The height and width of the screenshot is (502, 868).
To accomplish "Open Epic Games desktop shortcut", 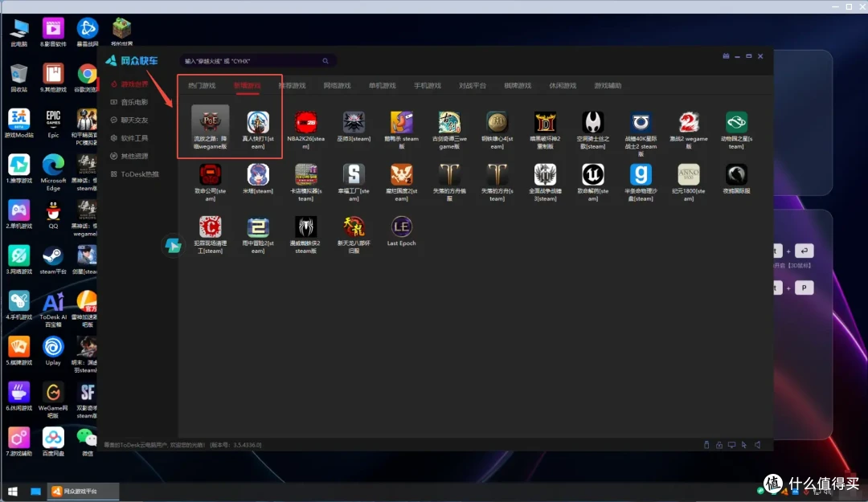I will [53, 124].
